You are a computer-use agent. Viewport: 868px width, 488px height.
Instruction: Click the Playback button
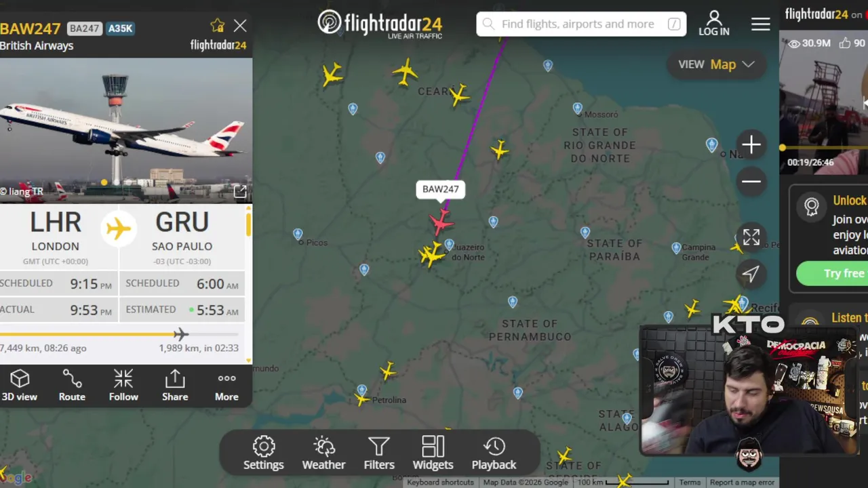point(494,453)
